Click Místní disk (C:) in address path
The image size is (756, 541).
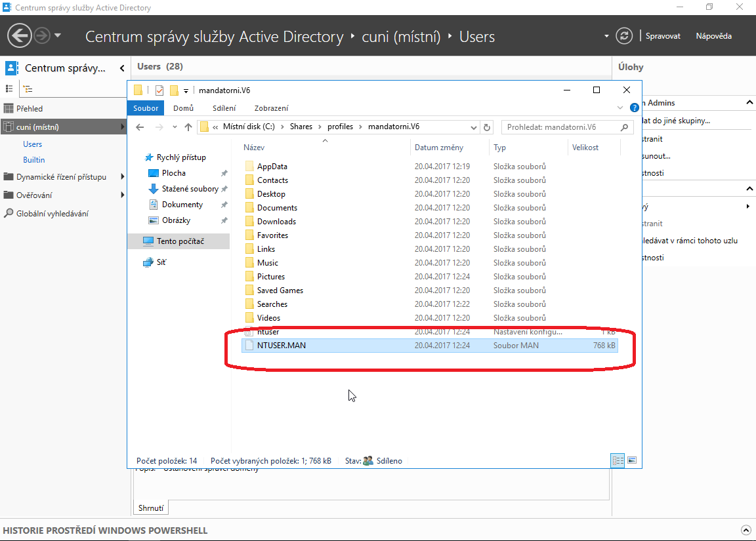[249, 127]
